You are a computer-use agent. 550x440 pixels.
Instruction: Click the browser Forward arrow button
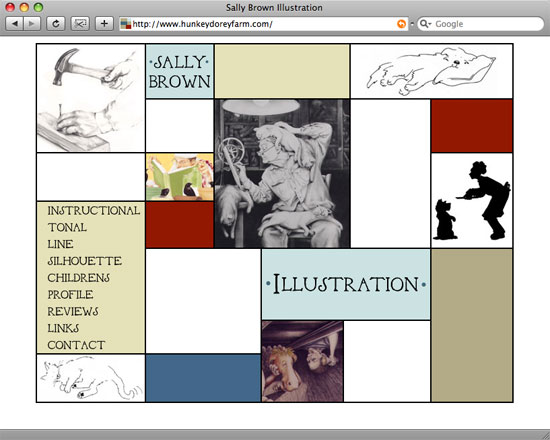[x=32, y=24]
